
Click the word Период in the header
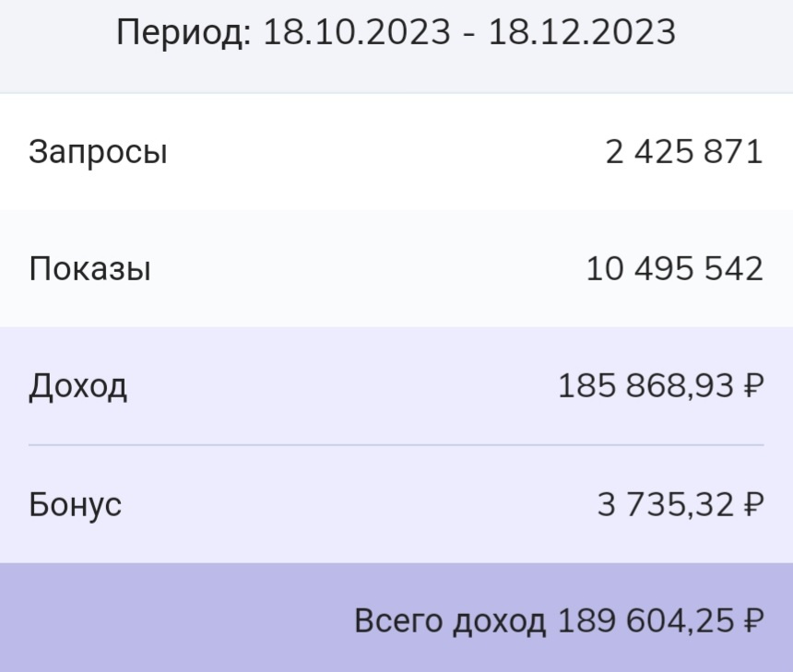point(182,34)
